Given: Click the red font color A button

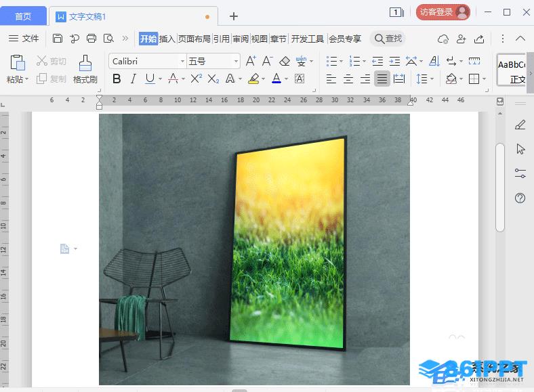Looking at the screenshot, I should 173,79.
